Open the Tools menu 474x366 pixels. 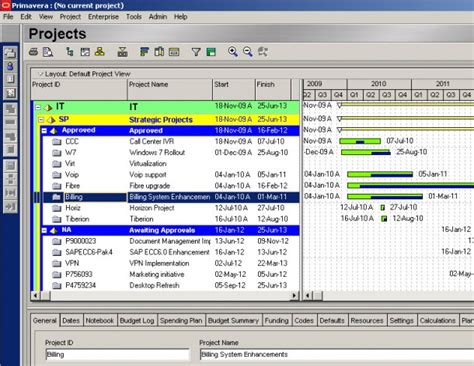click(134, 17)
